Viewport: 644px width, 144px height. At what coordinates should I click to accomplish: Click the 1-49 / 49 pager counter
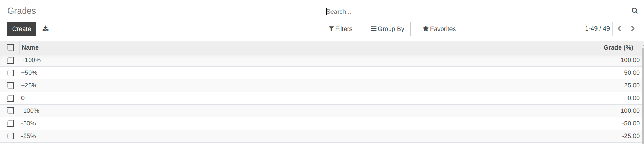click(597, 29)
